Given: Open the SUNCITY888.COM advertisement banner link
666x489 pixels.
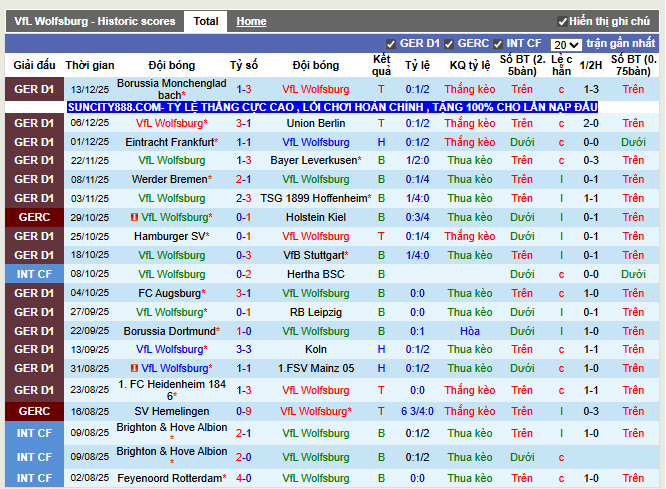Looking at the screenshot, I should (x=333, y=107).
